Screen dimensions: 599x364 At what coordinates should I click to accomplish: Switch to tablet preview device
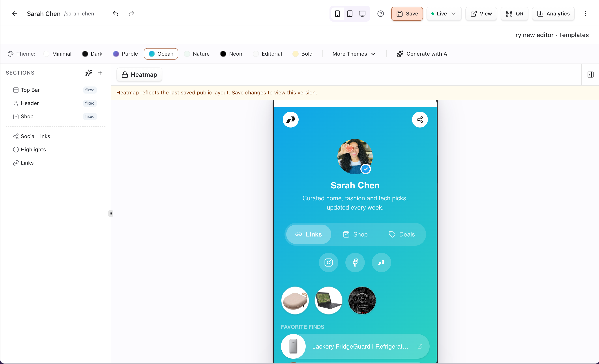click(350, 14)
